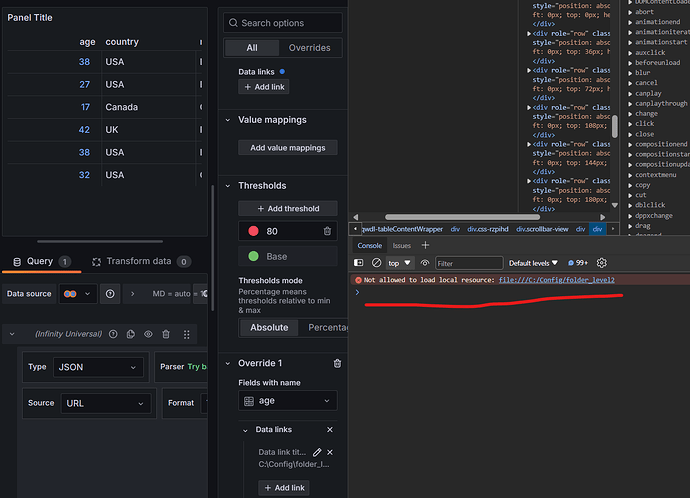The width and height of the screenshot is (690, 498).
Task: Click the age value 17 link
Action: click(85, 107)
